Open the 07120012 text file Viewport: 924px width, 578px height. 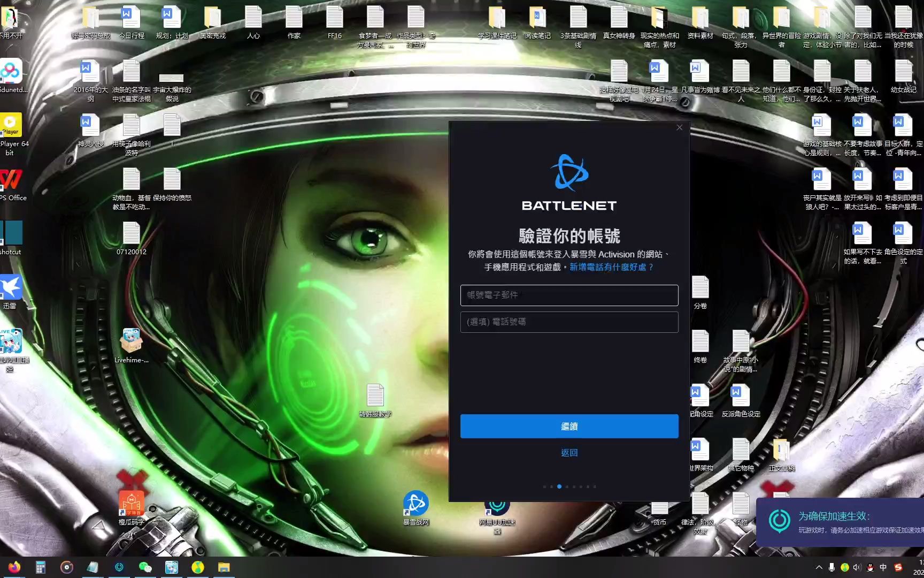[x=132, y=239]
